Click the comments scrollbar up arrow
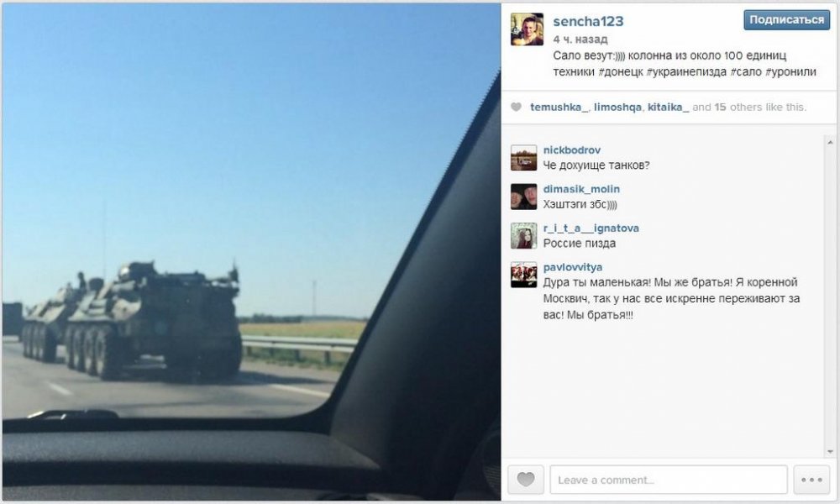 pyautogui.click(x=831, y=143)
